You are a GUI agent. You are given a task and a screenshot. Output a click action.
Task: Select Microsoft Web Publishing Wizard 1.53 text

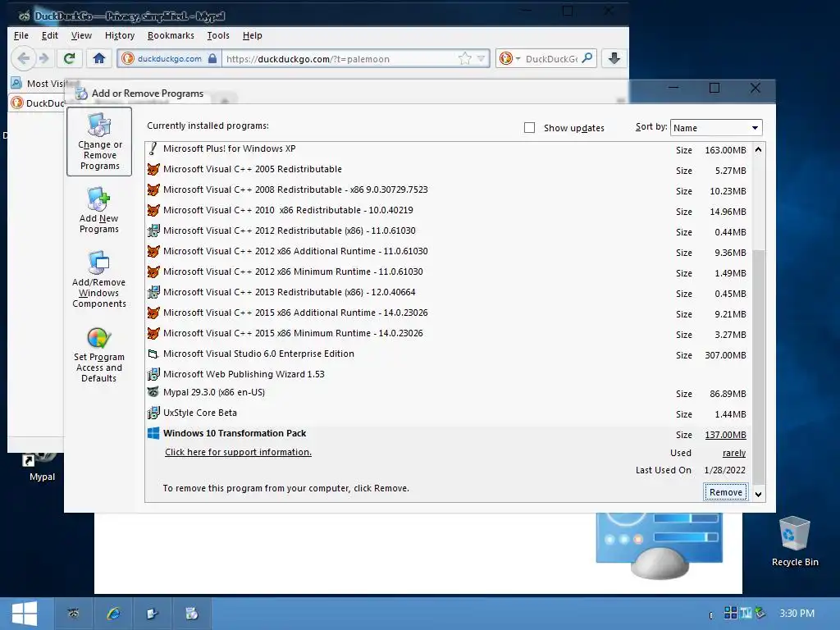[x=244, y=374]
